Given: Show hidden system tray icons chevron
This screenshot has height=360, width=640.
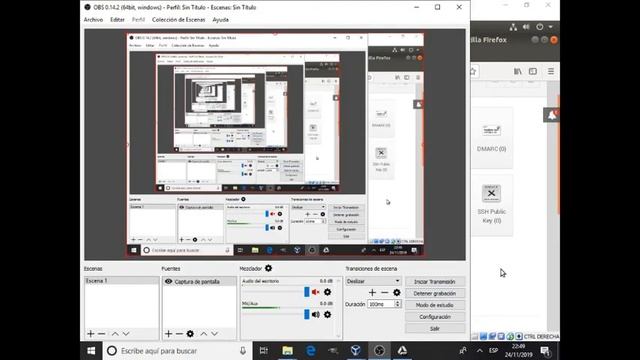Looking at the screenshot, I should tap(480, 351).
